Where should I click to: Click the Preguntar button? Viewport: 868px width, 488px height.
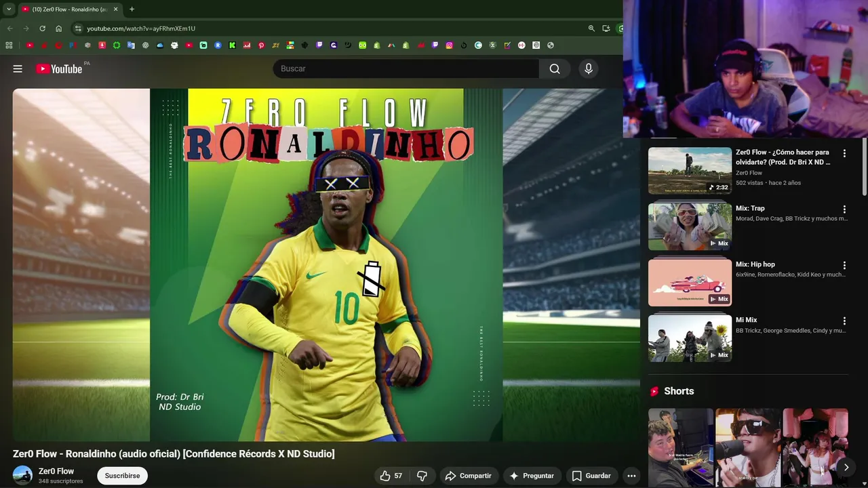coord(532,476)
